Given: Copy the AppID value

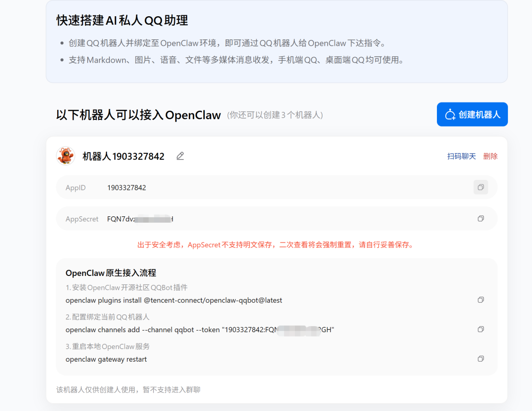Looking at the screenshot, I should pyautogui.click(x=481, y=187).
